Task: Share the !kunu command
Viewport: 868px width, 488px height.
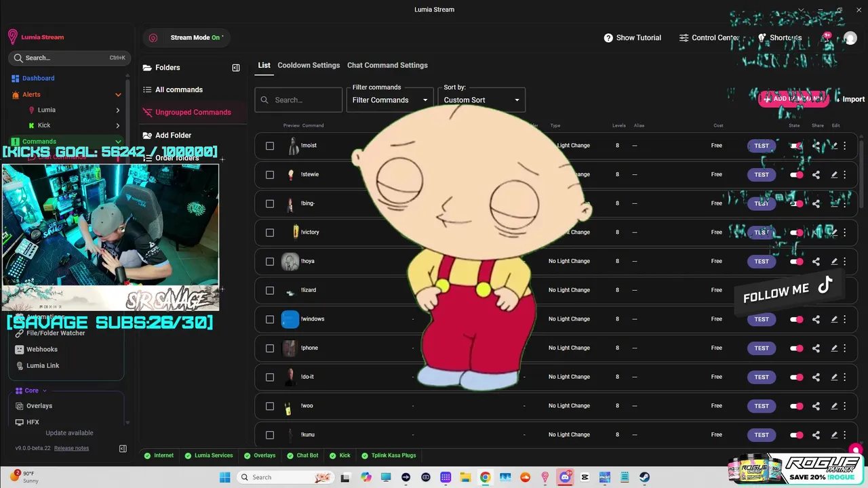Action: (x=816, y=434)
